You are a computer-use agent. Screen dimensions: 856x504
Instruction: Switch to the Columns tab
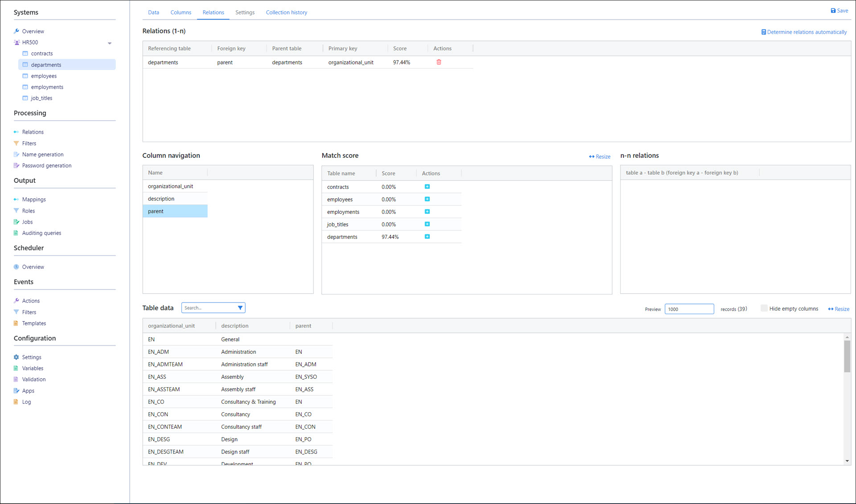point(181,12)
